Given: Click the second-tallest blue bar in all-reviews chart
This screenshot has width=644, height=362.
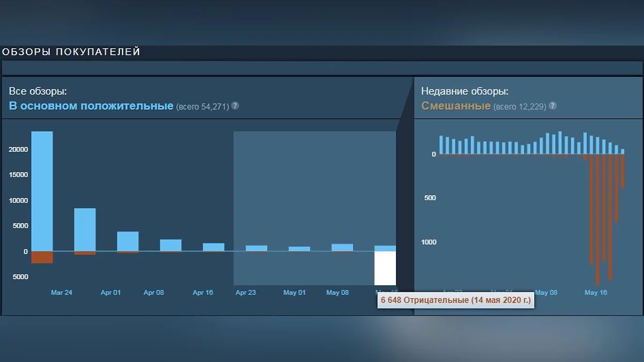Looking at the screenshot, I should click(85, 229).
